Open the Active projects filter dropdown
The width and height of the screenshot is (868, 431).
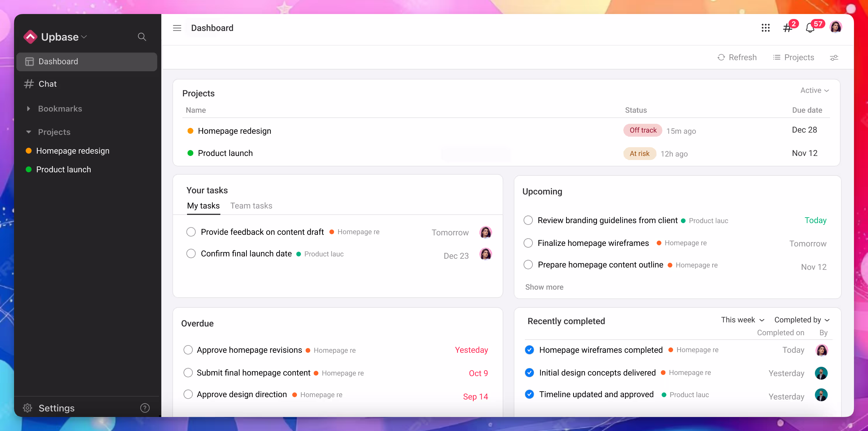[815, 90]
